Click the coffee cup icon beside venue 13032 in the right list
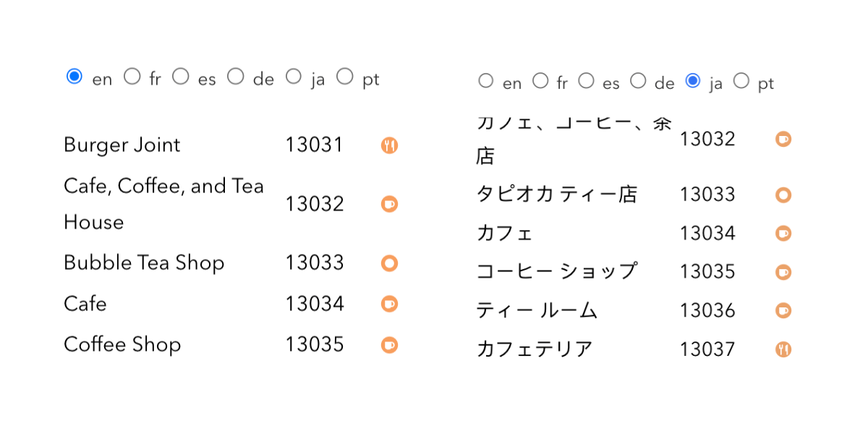 [783, 139]
